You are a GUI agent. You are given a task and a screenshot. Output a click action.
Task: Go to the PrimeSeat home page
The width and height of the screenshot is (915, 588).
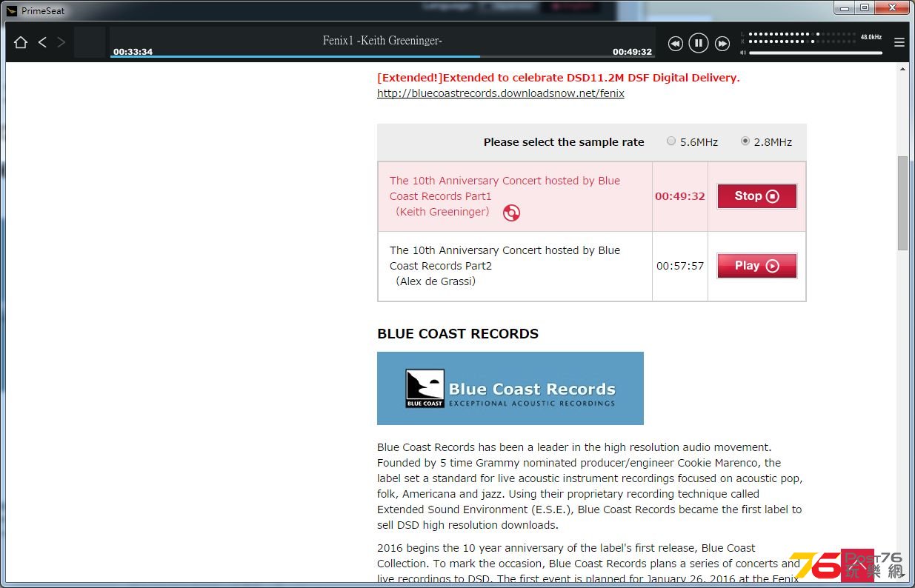21,42
